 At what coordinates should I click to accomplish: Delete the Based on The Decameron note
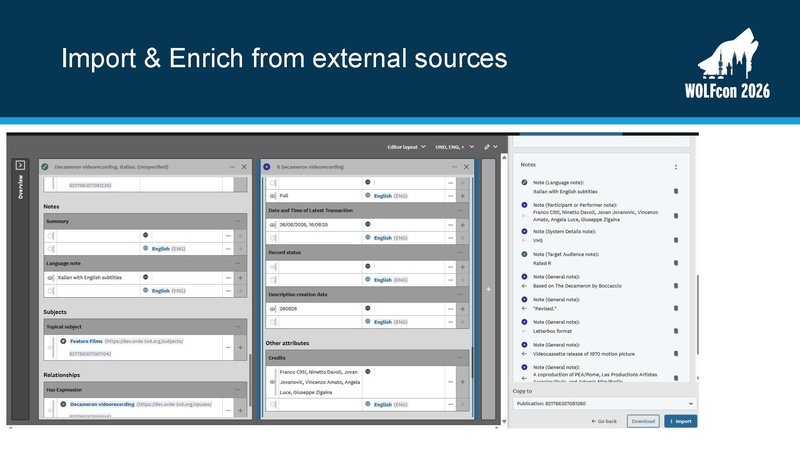(676, 286)
